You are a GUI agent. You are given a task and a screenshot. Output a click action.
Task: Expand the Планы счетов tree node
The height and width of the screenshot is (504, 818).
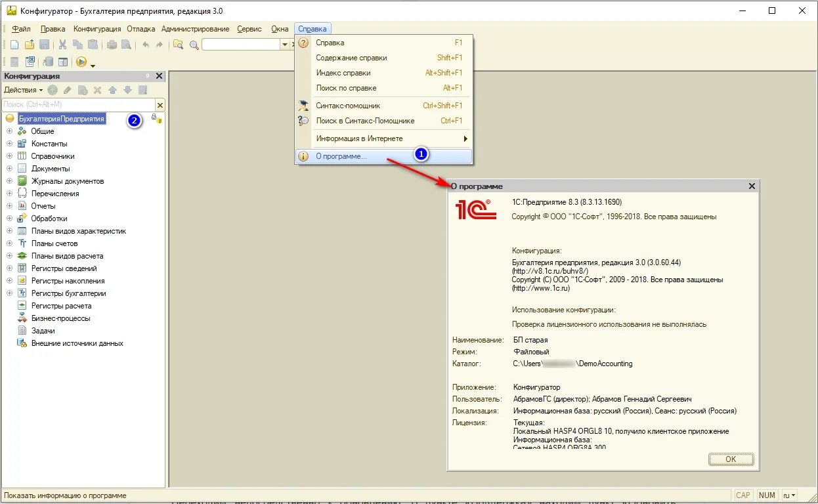pyautogui.click(x=9, y=243)
